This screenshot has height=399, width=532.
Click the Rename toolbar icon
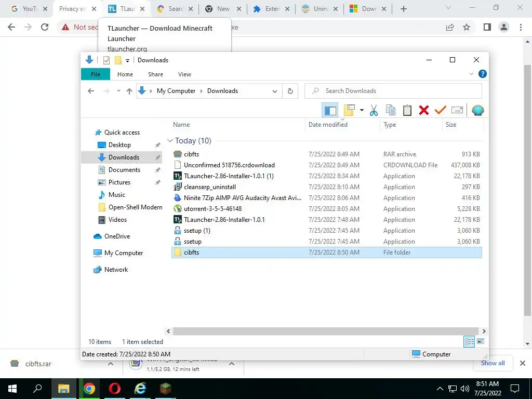click(x=457, y=110)
